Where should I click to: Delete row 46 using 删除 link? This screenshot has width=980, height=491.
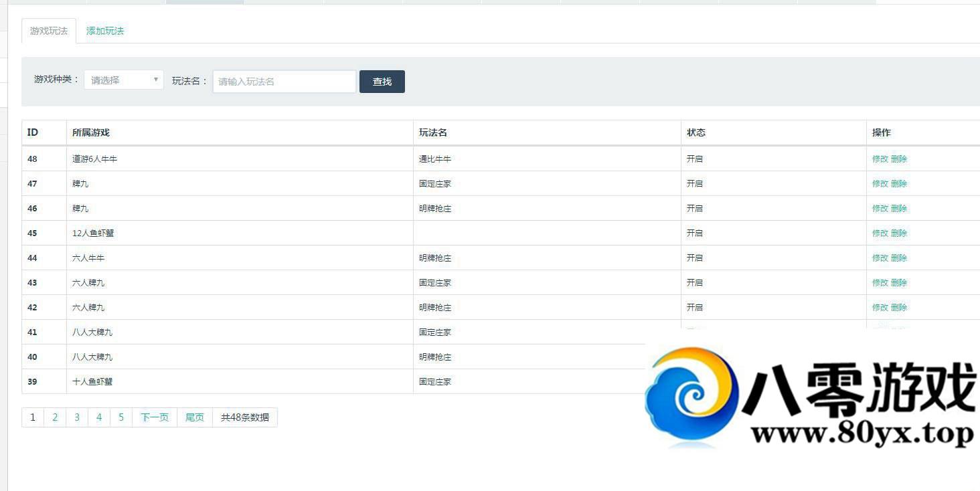899,209
